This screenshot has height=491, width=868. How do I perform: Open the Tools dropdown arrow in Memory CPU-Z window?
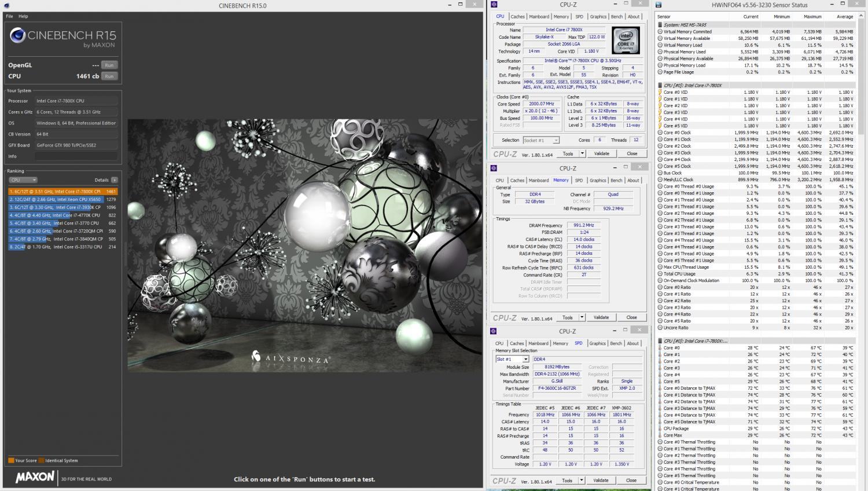click(582, 317)
